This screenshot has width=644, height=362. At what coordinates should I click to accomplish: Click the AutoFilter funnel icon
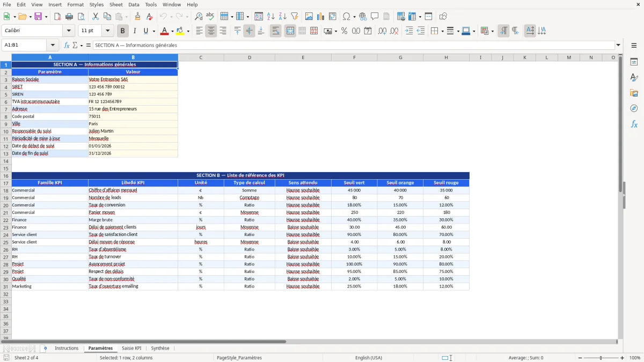point(294,17)
